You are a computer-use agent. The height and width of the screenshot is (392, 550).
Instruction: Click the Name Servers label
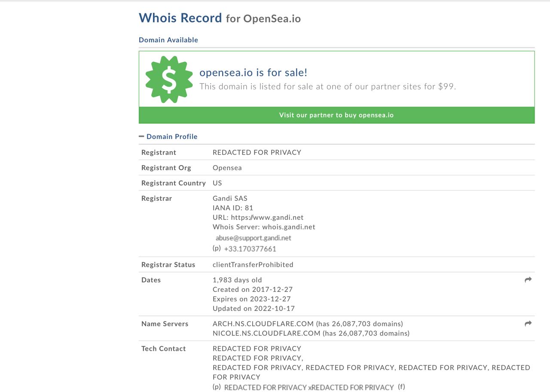coord(165,324)
